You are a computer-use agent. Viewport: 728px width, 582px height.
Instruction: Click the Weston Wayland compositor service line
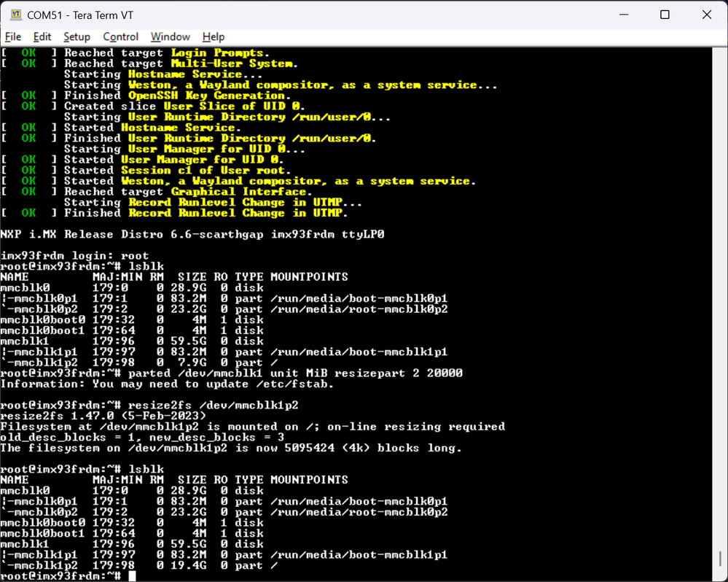(240, 180)
